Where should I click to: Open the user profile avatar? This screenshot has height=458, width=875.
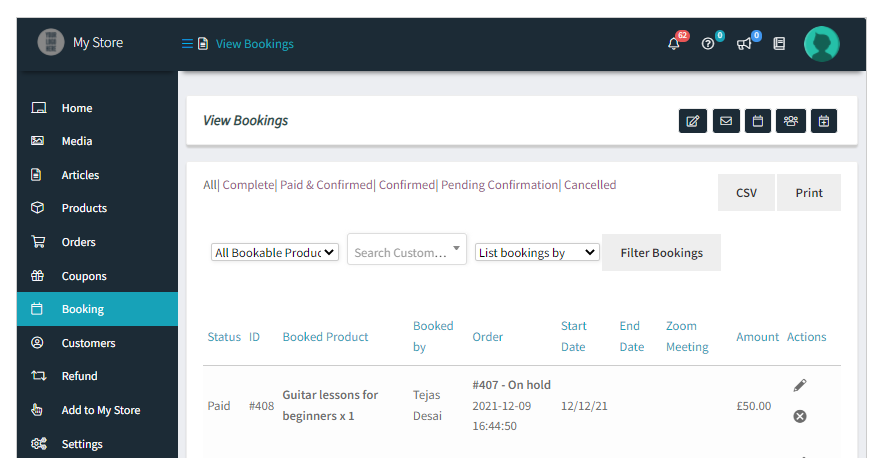pos(821,44)
